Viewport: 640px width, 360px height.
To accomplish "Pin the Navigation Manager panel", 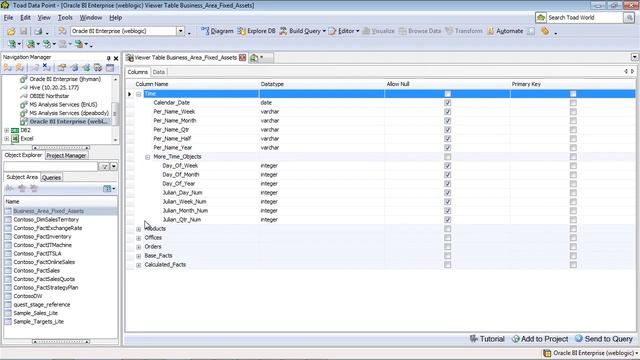I will tap(109, 58).
